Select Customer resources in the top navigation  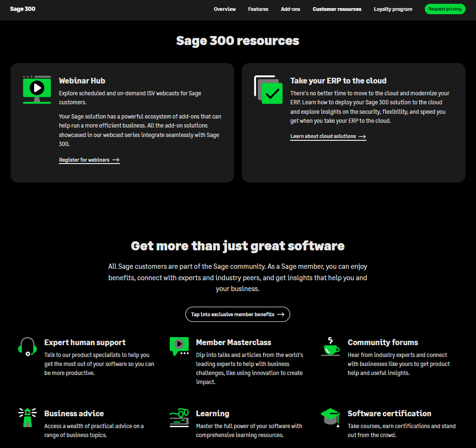(x=337, y=9)
